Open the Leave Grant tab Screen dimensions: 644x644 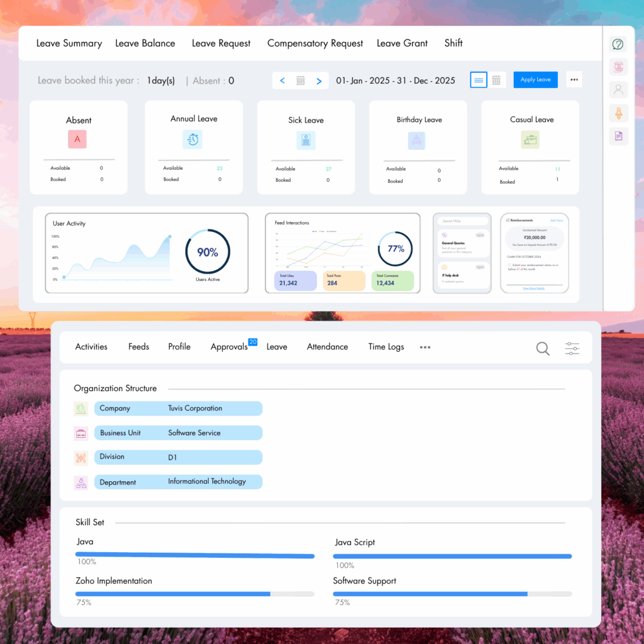click(402, 43)
